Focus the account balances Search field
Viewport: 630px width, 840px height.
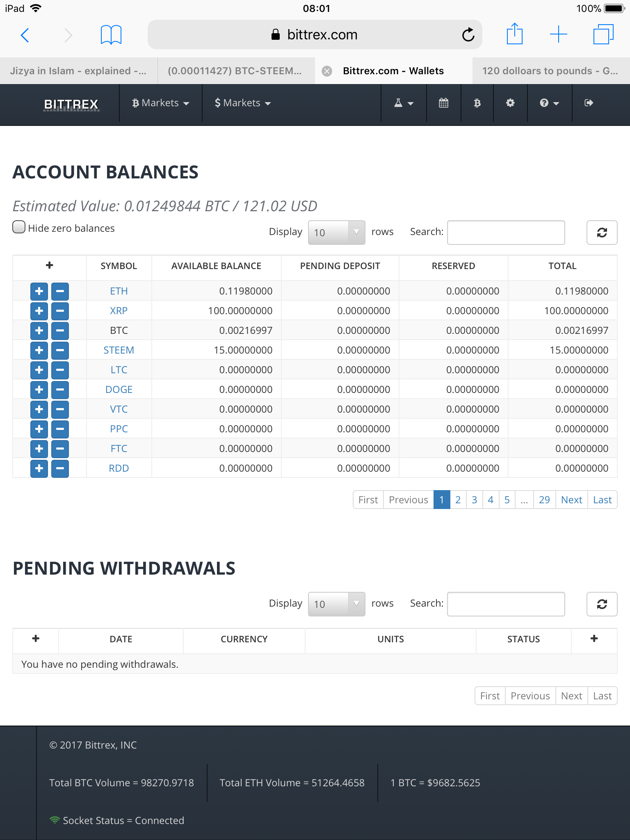tap(506, 233)
